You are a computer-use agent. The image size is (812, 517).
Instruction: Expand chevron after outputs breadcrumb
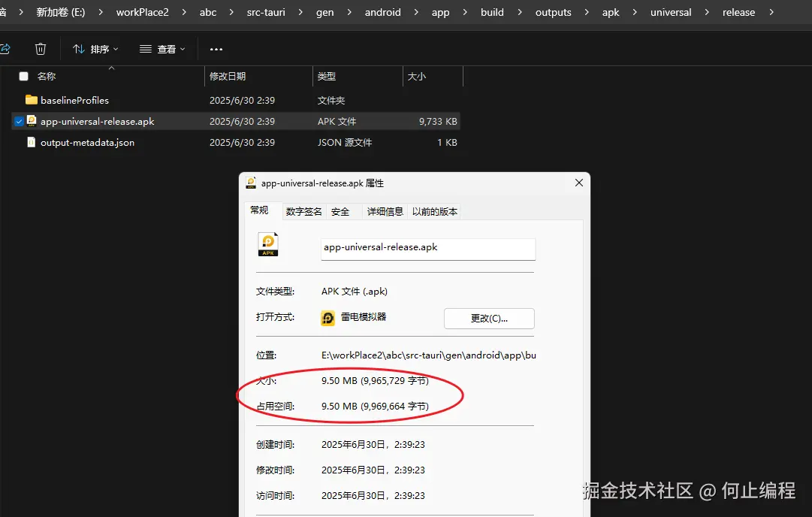pyautogui.click(x=586, y=12)
